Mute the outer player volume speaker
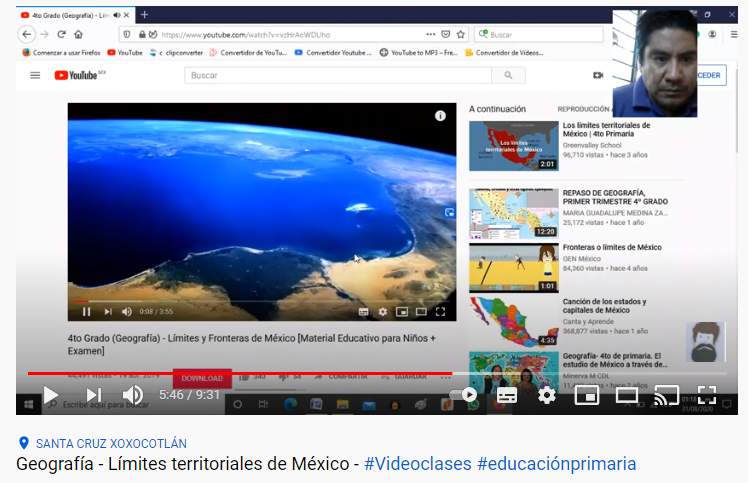The width and height of the screenshot is (748, 483). (x=133, y=395)
